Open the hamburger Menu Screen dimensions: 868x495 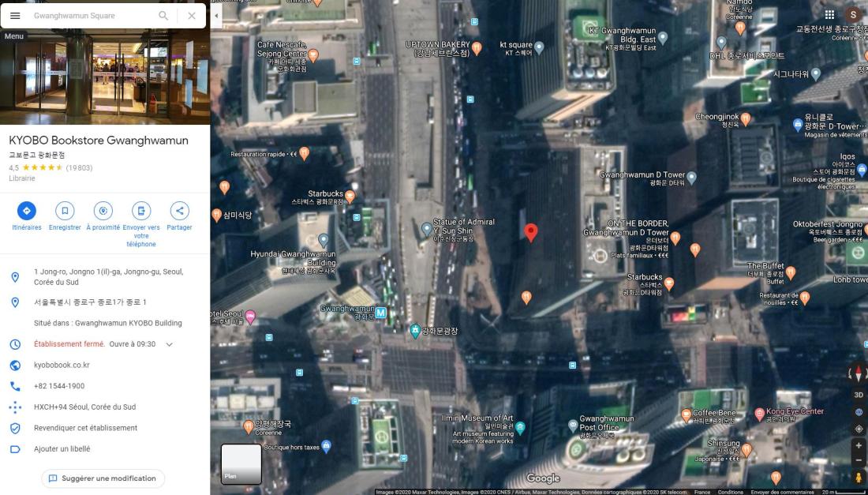pyautogui.click(x=15, y=16)
